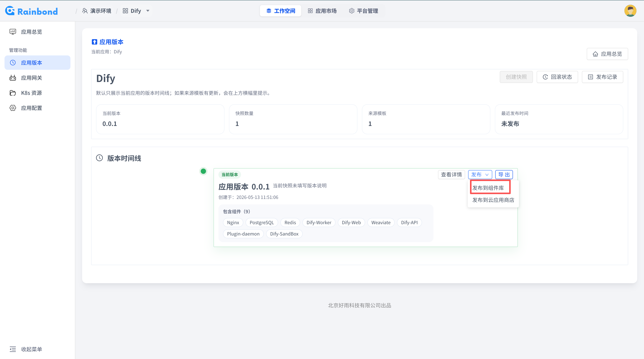Expand the Dify app switcher arrow

[148, 11]
